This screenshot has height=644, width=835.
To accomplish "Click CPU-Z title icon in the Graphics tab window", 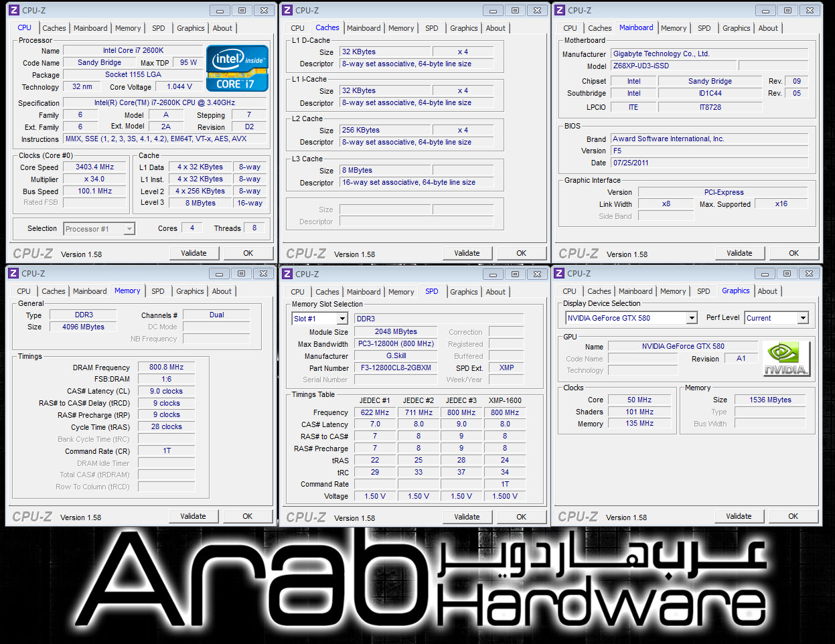I will [x=559, y=273].
